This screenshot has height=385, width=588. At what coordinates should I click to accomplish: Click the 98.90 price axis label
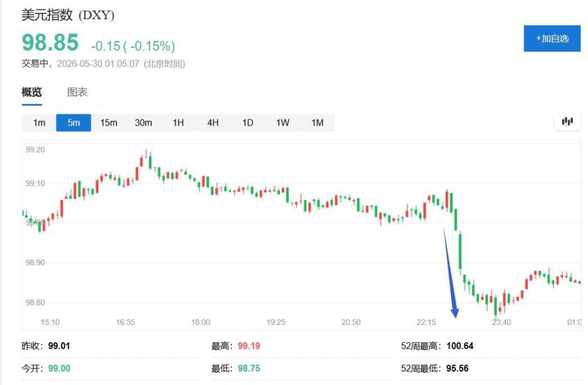(36, 263)
